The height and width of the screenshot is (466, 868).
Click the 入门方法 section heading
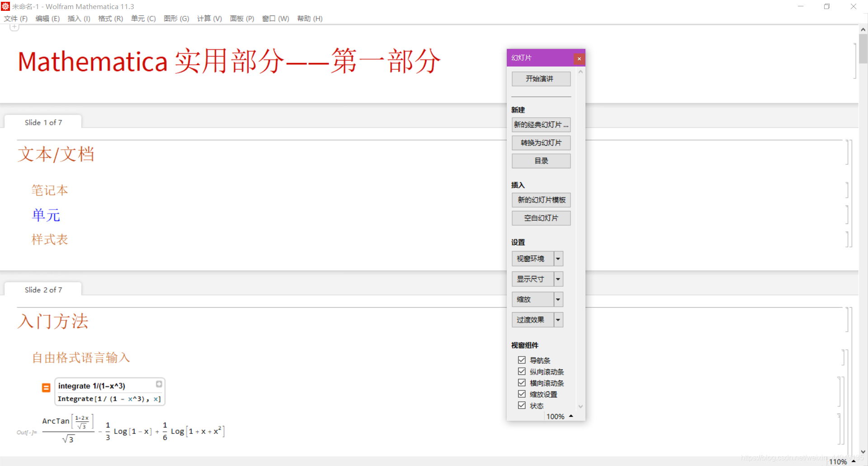[53, 321]
